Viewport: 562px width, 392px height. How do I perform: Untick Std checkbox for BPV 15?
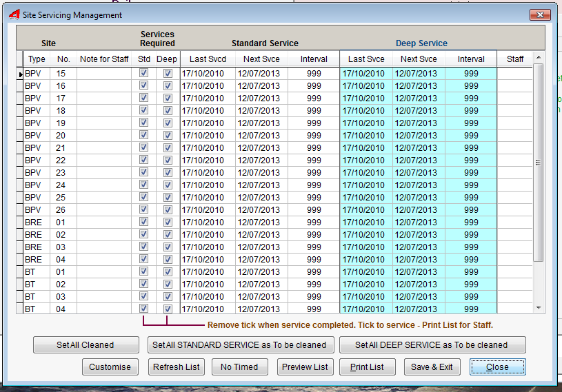pos(143,73)
